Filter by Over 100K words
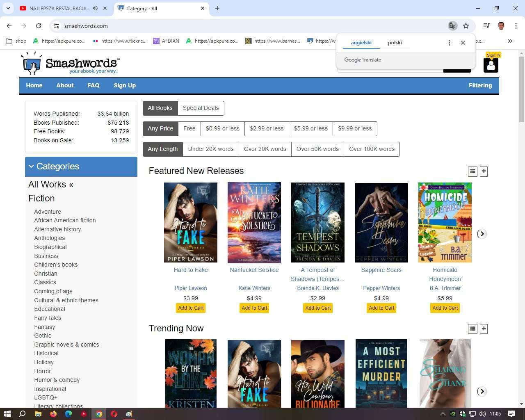The image size is (525, 420). click(x=372, y=149)
